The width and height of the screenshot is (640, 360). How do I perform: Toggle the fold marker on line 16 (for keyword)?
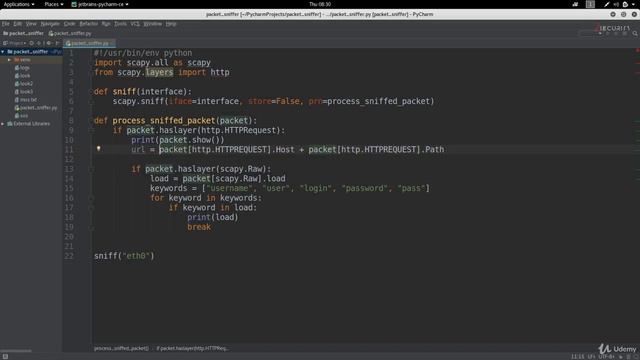[x=92, y=198]
